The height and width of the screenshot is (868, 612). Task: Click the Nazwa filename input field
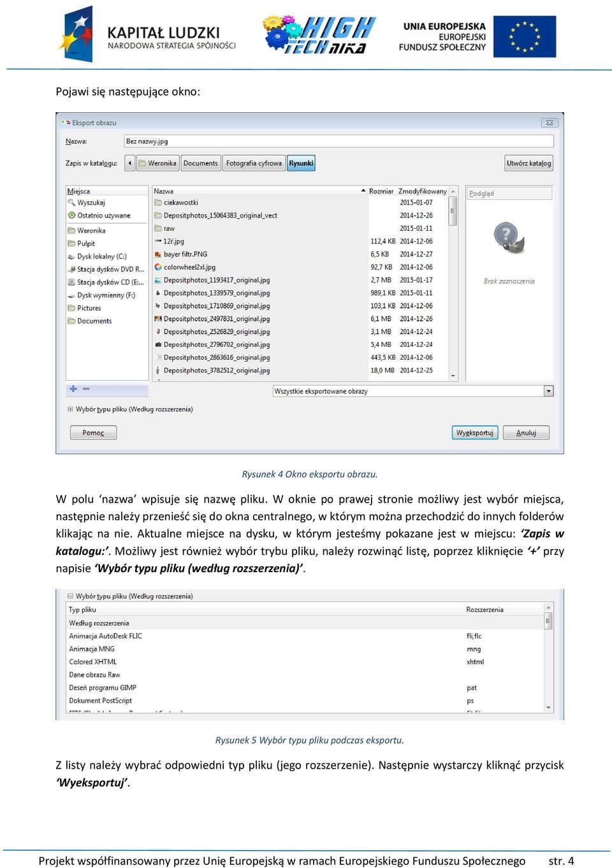point(339,141)
